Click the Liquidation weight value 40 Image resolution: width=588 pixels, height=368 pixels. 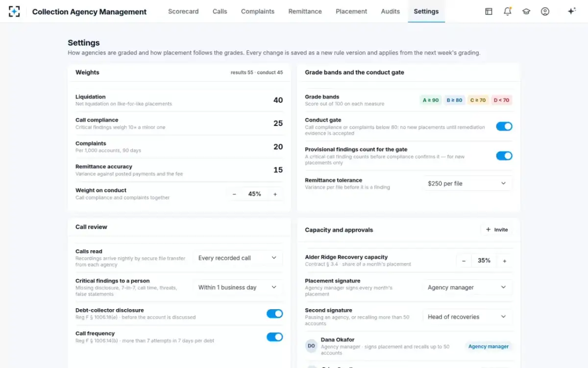click(x=278, y=100)
